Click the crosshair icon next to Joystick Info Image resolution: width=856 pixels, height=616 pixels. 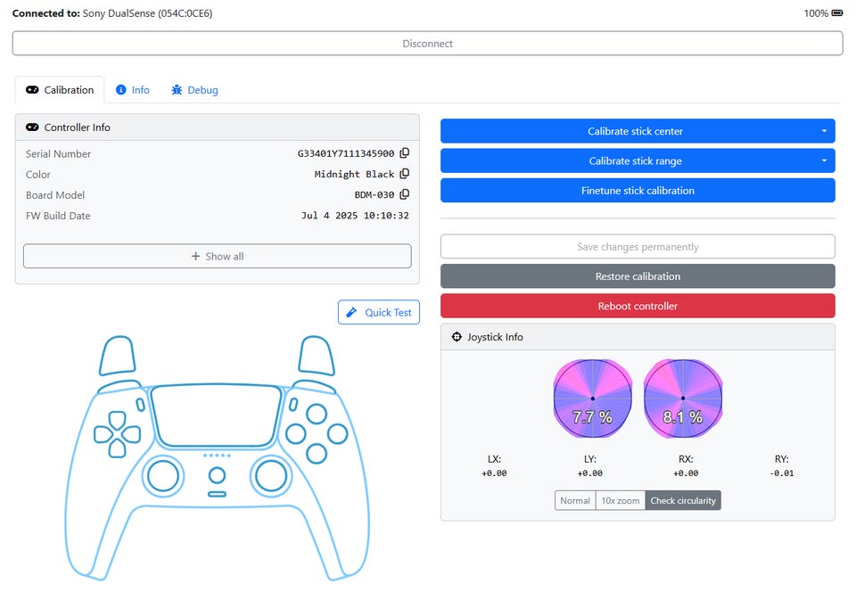pyautogui.click(x=457, y=337)
